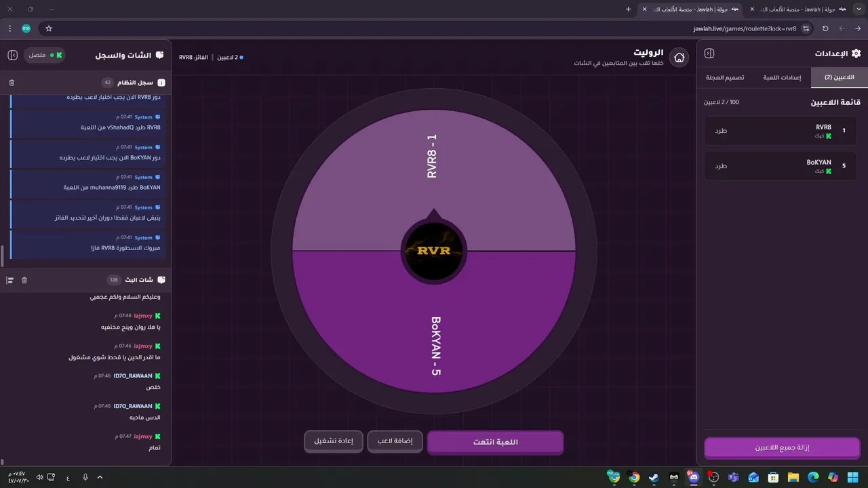Open Microsoft Teams from the taskbar
Screen dimensions: 868x488
[x=733, y=477]
